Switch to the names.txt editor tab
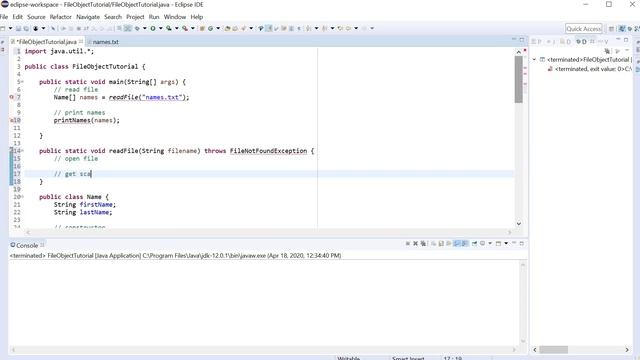 (105, 42)
